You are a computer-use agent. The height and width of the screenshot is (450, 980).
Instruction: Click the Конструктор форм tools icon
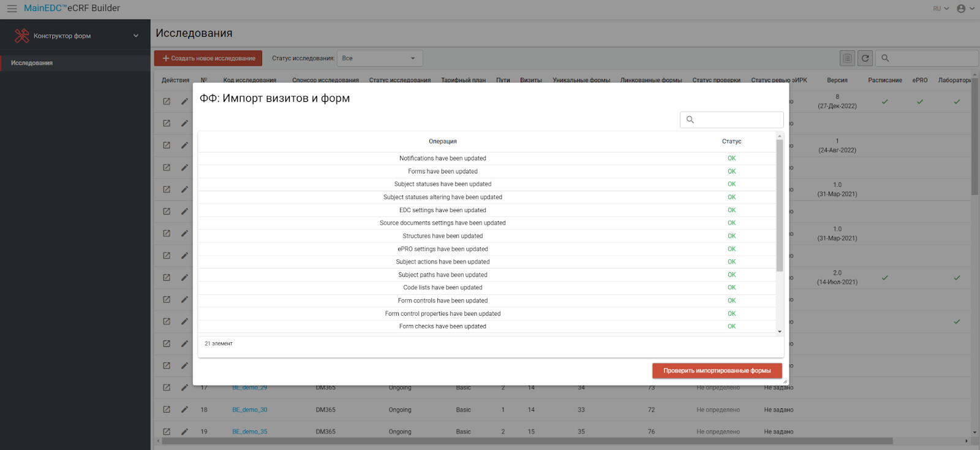click(22, 36)
